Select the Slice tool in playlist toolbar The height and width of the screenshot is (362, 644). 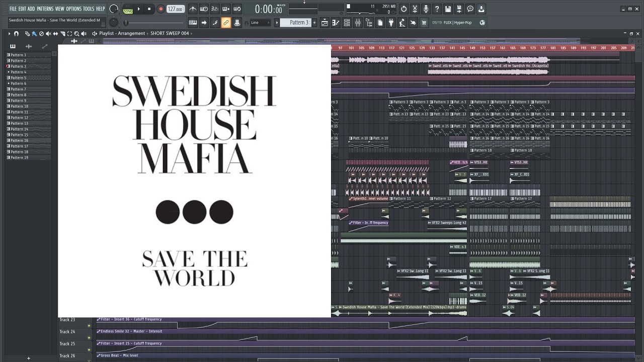click(62, 33)
